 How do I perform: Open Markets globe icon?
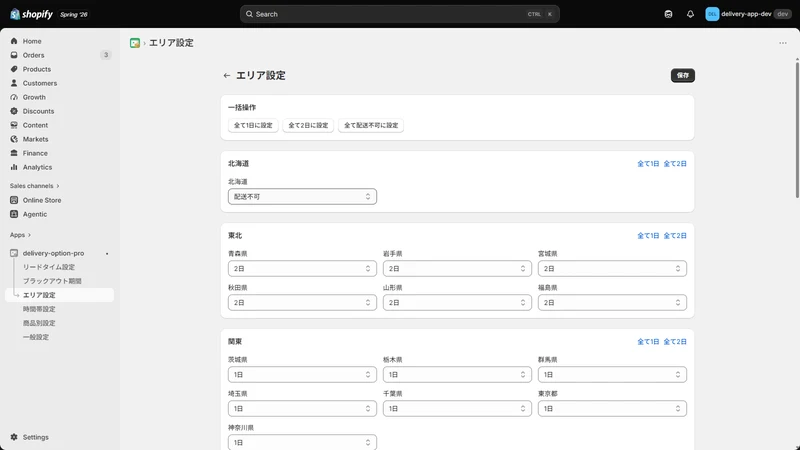pyautogui.click(x=14, y=139)
